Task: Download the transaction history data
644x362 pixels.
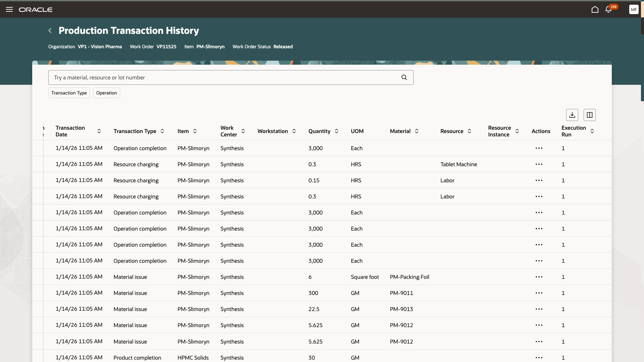Action: point(572,115)
